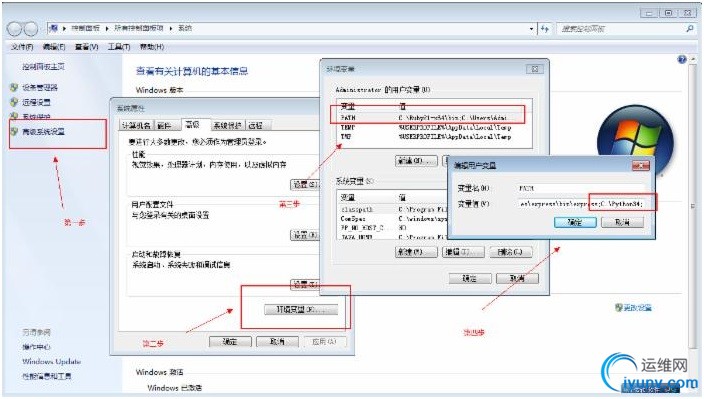Click the Forward navigation arrow button

pos(31,29)
